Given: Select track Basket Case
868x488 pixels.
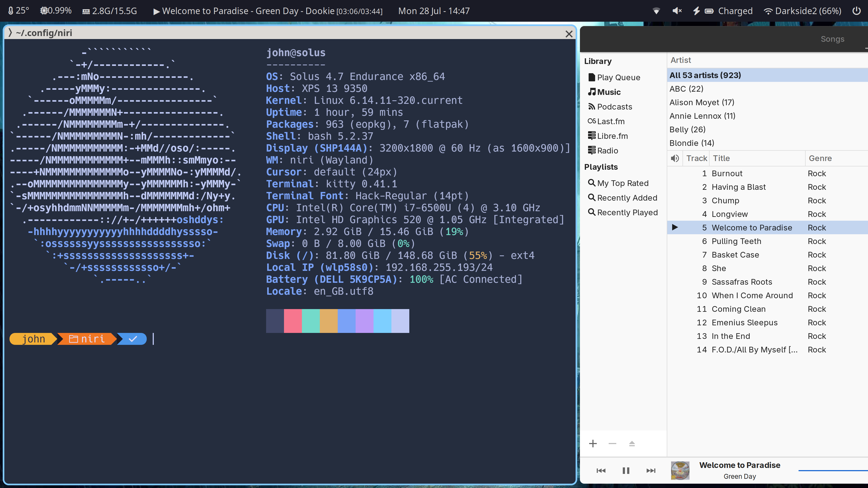Looking at the screenshot, I should (768, 255).
